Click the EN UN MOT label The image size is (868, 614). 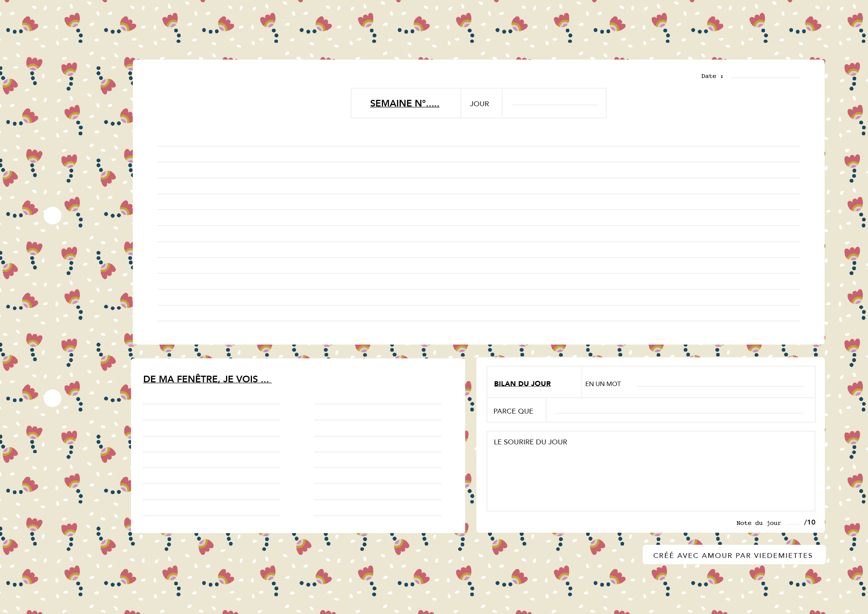tap(603, 384)
